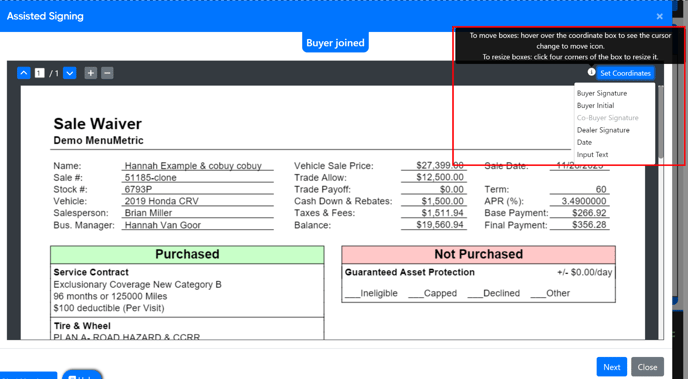Viewport: 688px width, 379px height.
Task: Click the info icon beside Set Coordinates
Action: [x=591, y=72]
